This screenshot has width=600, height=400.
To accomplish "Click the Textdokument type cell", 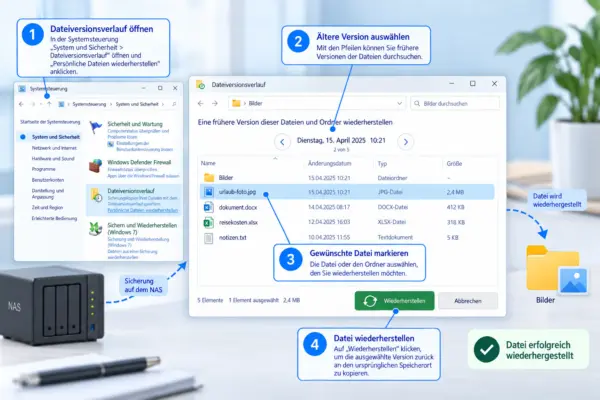I will click(x=395, y=237).
